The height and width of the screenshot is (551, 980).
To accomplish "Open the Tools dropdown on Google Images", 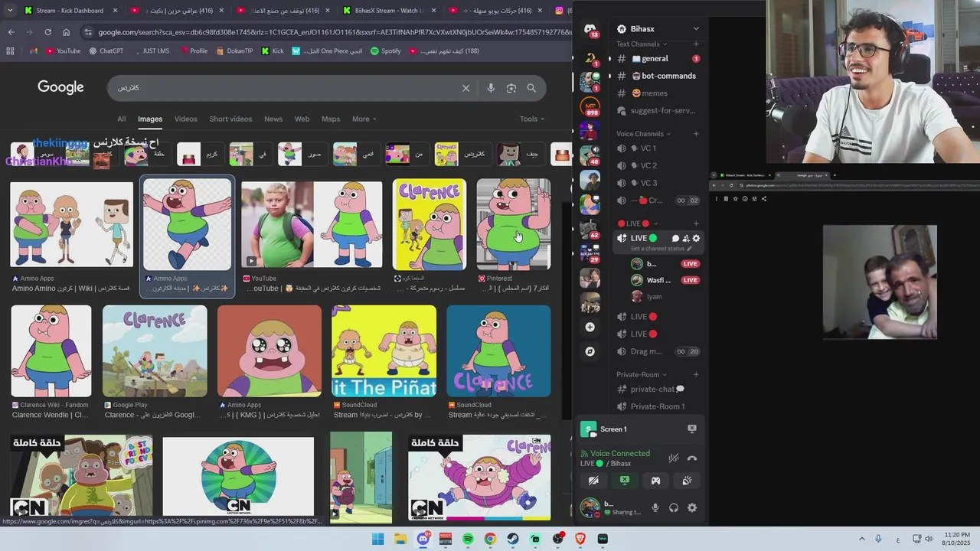I will [532, 119].
